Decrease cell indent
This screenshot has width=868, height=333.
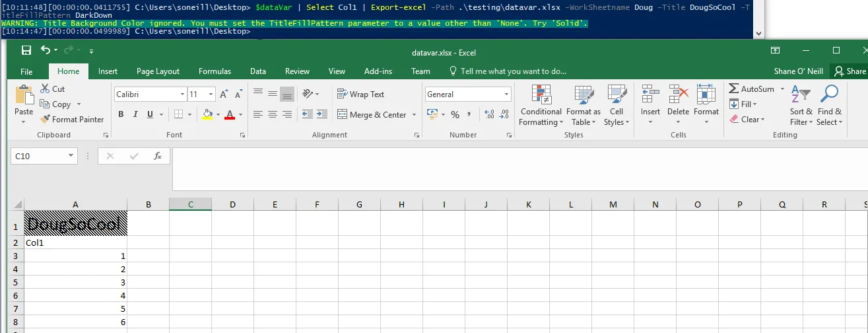(x=308, y=114)
